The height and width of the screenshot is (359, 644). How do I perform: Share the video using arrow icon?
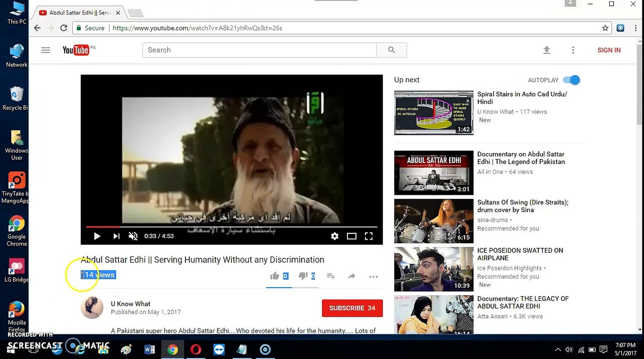(351, 276)
